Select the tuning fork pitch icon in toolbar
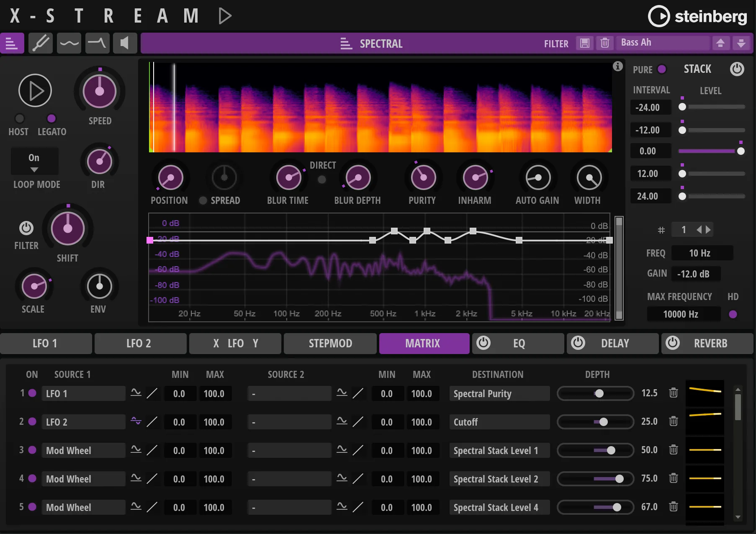The image size is (756, 534). [40, 43]
